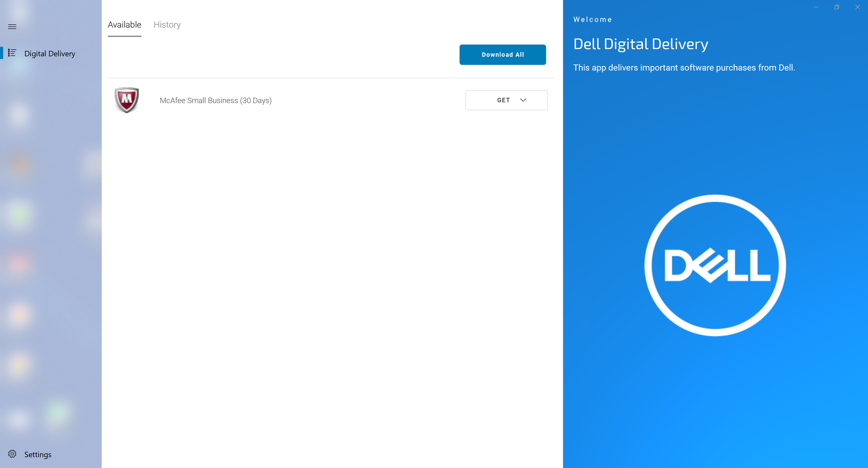The width and height of the screenshot is (868, 468).
Task: Expand the GET dropdown chevron
Action: coord(523,100)
